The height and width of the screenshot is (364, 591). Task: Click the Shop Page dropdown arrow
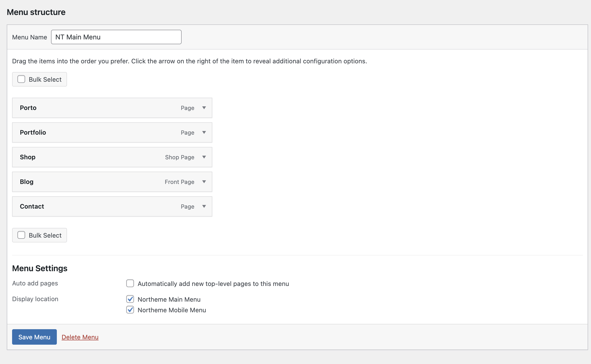pyautogui.click(x=204, y=157)
